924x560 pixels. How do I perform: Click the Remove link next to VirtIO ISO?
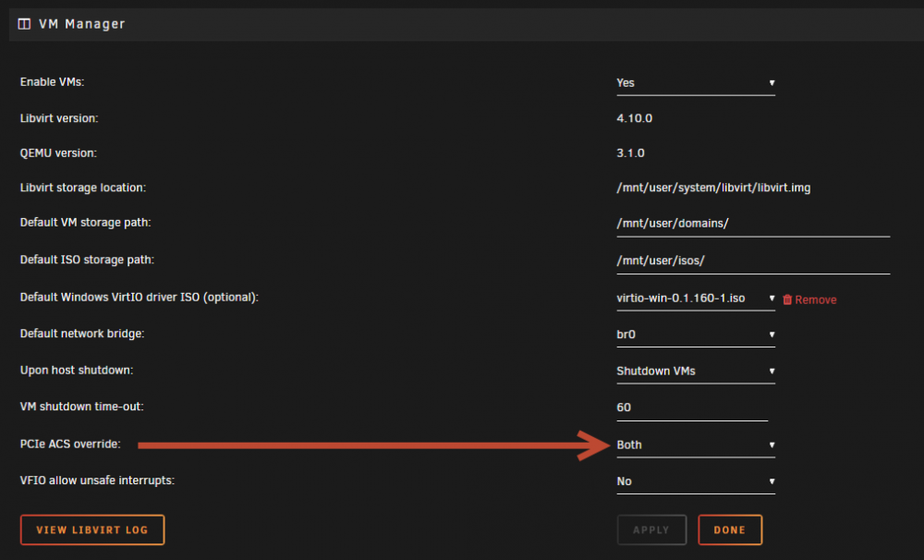(x=816, y=299)
